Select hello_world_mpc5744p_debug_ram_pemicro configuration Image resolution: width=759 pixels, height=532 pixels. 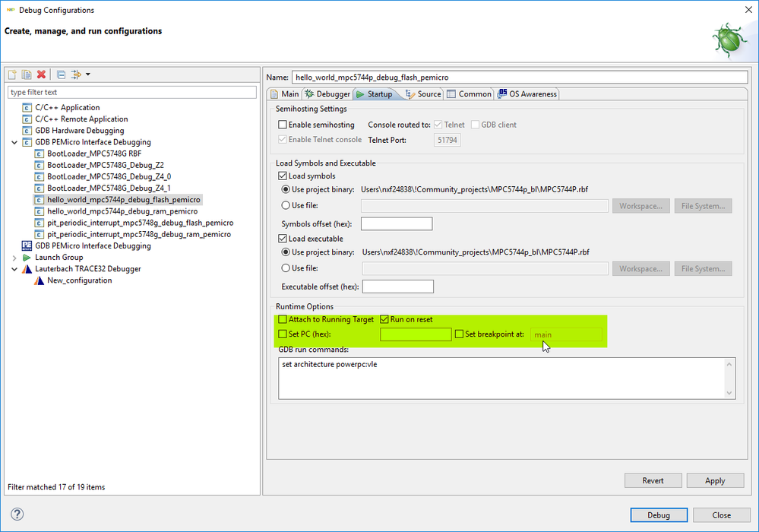coord(122,211)
